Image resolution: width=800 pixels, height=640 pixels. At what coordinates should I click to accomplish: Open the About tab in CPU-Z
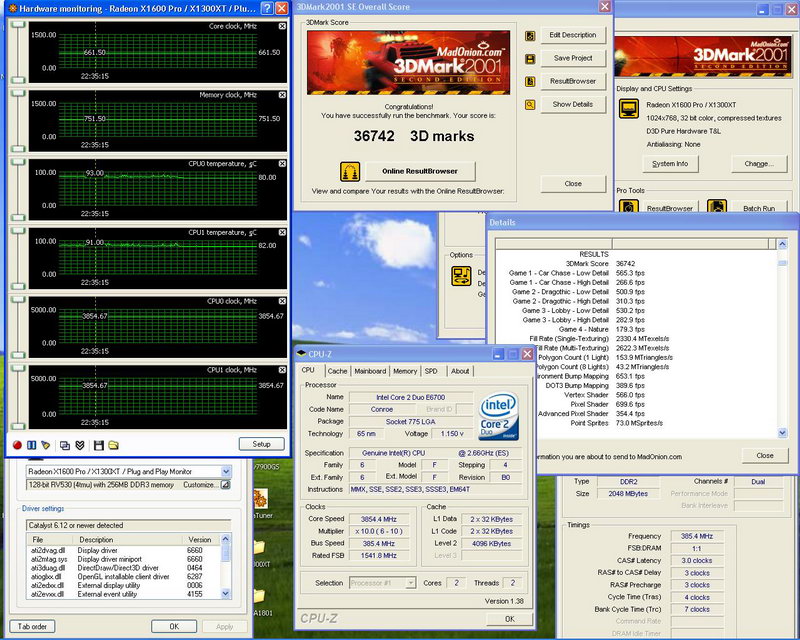[460, 371]
